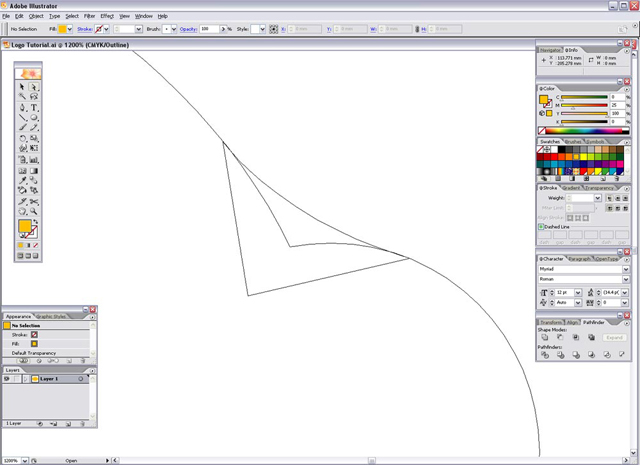
Task: Switch to the Gradient panel tab
Action: point(571,188)
